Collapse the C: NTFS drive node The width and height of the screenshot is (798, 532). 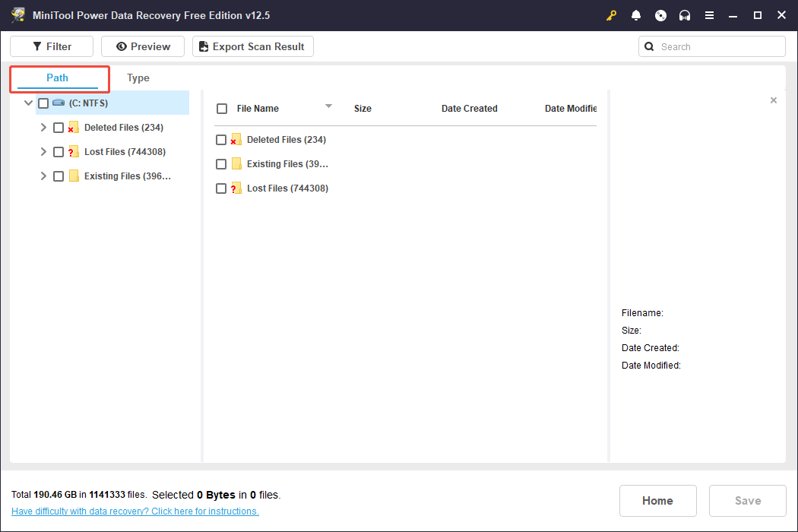(29, 103)
